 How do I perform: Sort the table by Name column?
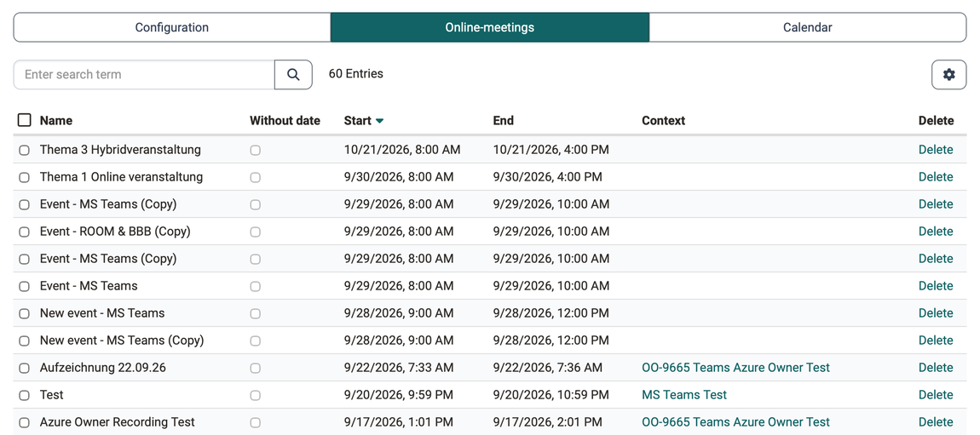pyautogui.click(x=56, y=120)
